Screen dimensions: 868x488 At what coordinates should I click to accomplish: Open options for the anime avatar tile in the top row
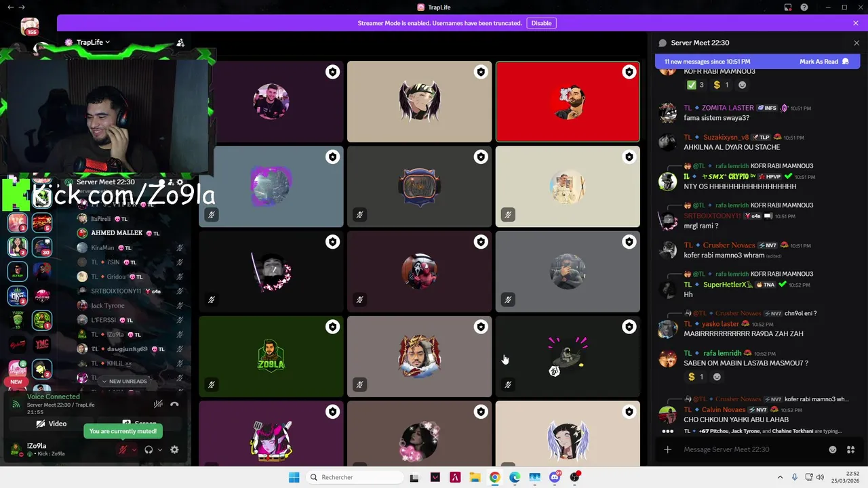click(481, 72)
